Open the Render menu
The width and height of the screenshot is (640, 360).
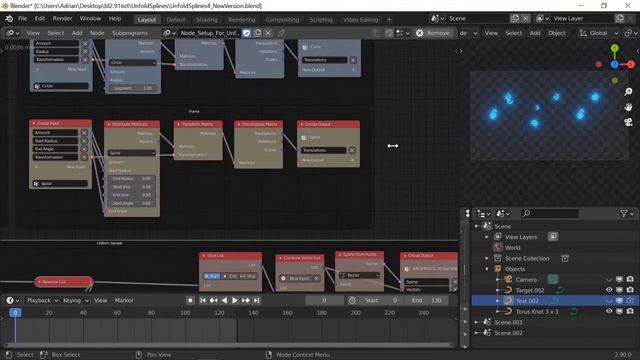pyautogui.click(x=62, y=19)
